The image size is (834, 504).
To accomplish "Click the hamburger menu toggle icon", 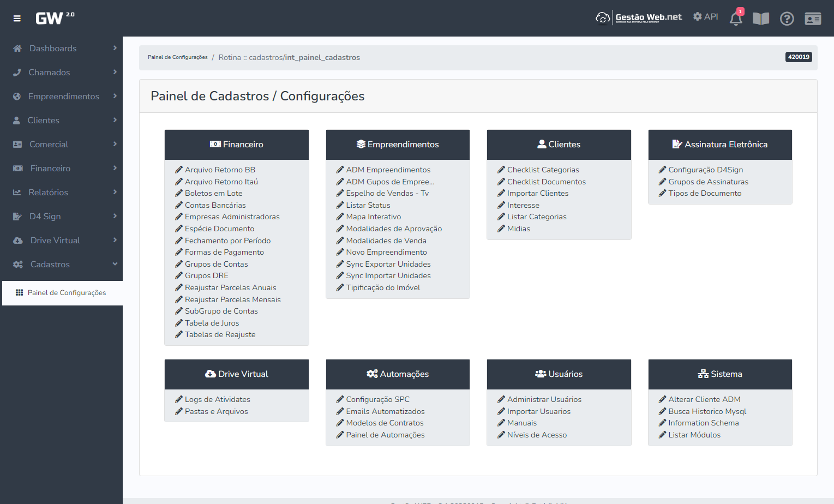I will coord(17,19).
